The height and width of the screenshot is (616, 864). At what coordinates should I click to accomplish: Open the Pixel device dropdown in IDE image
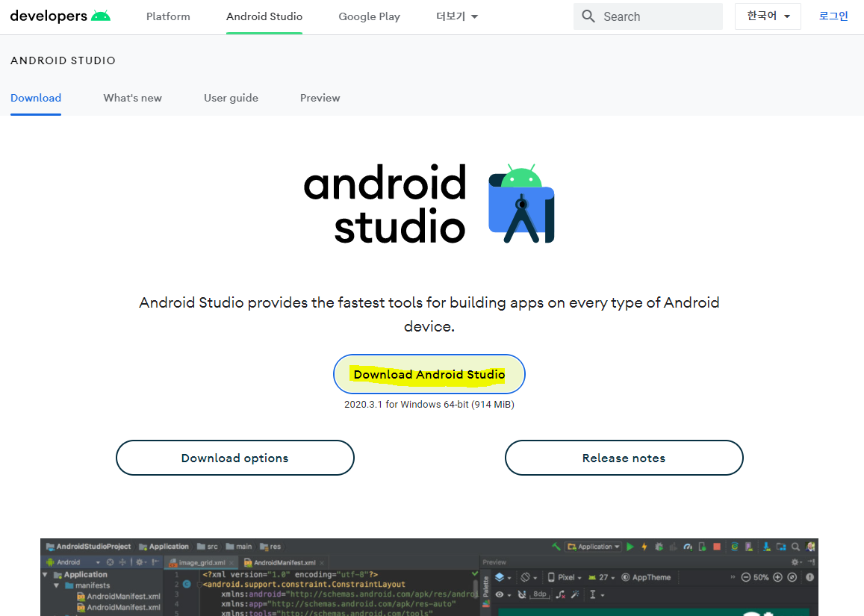coord(565,577)
